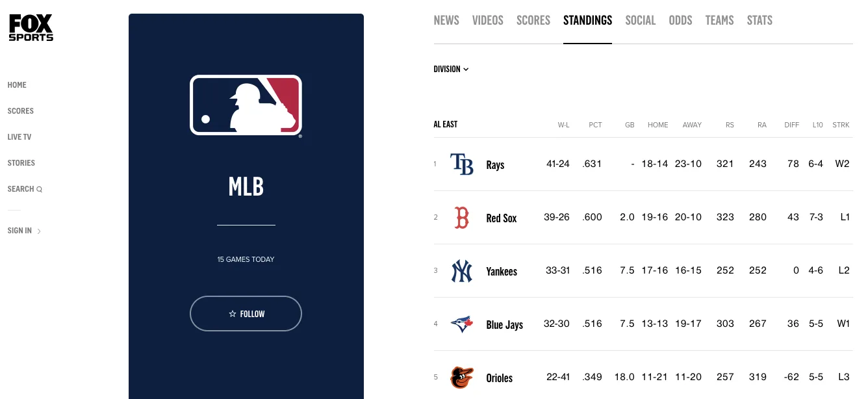Open the Red Sox team name link
The height and width of the screenshot is (399, 868).
[502, 218]
